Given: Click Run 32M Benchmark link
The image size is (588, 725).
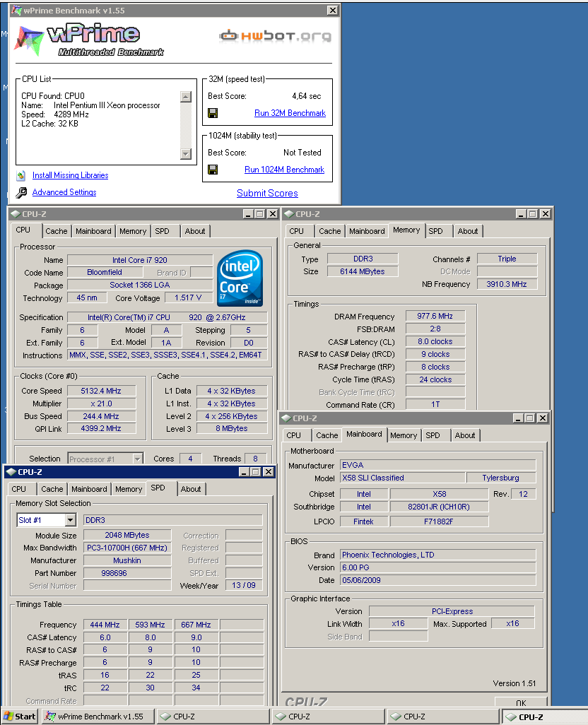Looking at the screenshot, I should (x=290, y=113).
